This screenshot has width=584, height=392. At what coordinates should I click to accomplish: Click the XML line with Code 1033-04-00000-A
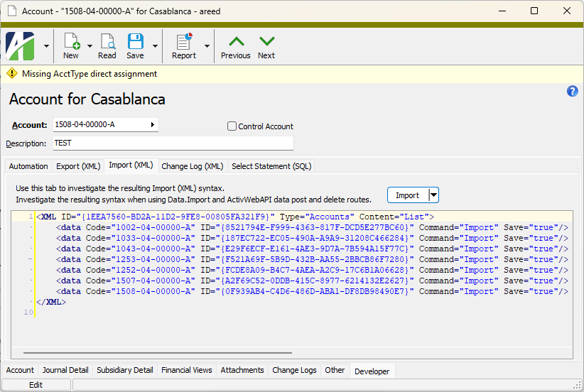pyautogui.click(x=312, y=238)
